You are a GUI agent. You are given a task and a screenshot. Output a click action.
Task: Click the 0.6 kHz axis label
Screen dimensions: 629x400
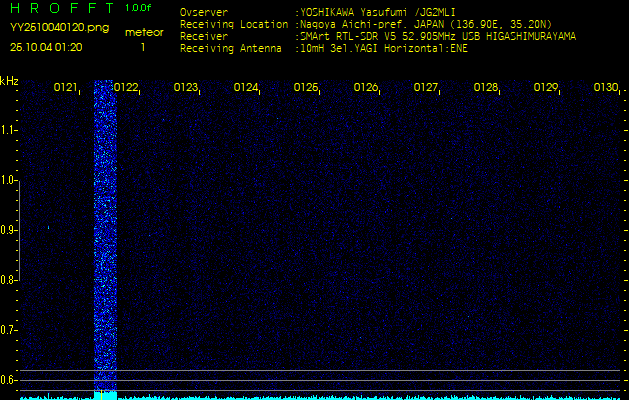(7, 380)
